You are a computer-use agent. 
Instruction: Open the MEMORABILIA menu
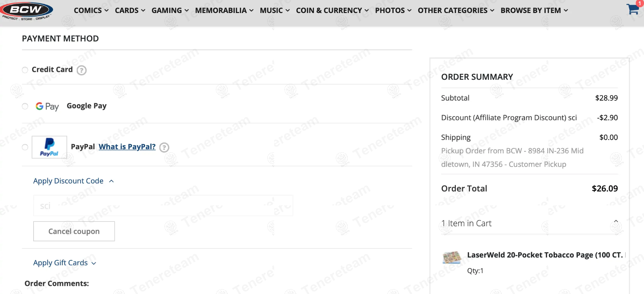tap(224, 11)
